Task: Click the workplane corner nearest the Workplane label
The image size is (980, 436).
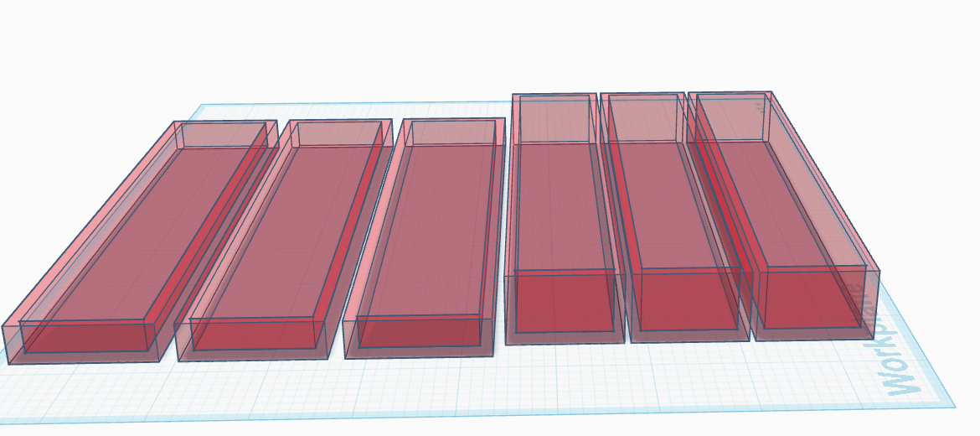Action: point(952,406)
